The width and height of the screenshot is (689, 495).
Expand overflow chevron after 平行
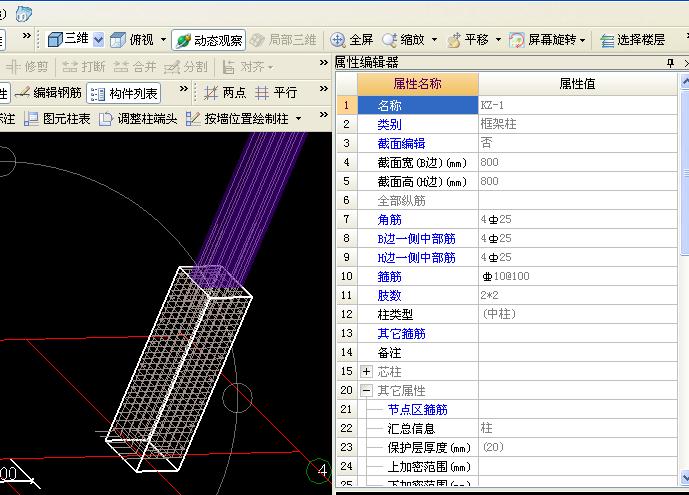323,89
